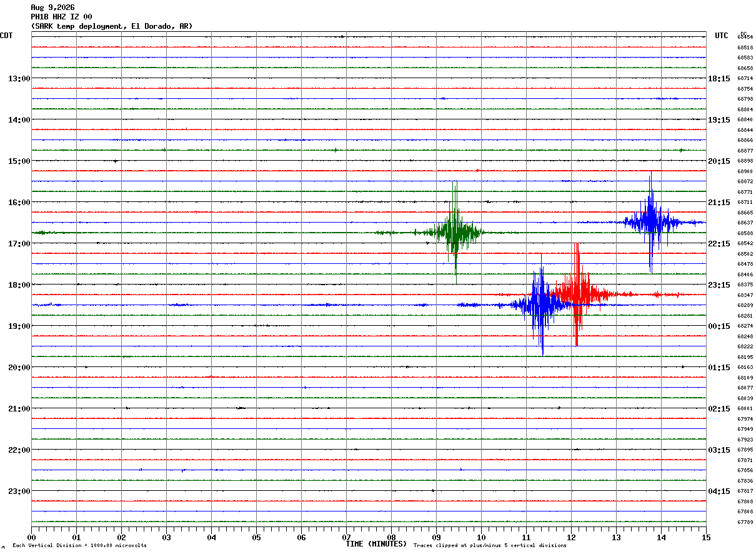Click the '02:15' UTC time label
The height and width of the screenshot is (554, 756).
719,408
